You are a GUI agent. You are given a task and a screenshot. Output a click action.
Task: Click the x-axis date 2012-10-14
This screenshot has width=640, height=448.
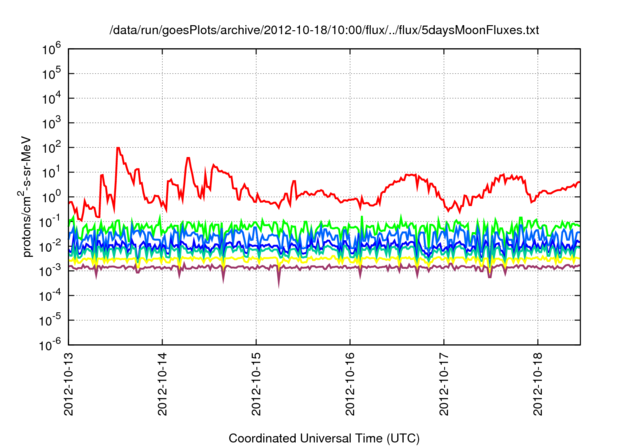pos(162,383)
